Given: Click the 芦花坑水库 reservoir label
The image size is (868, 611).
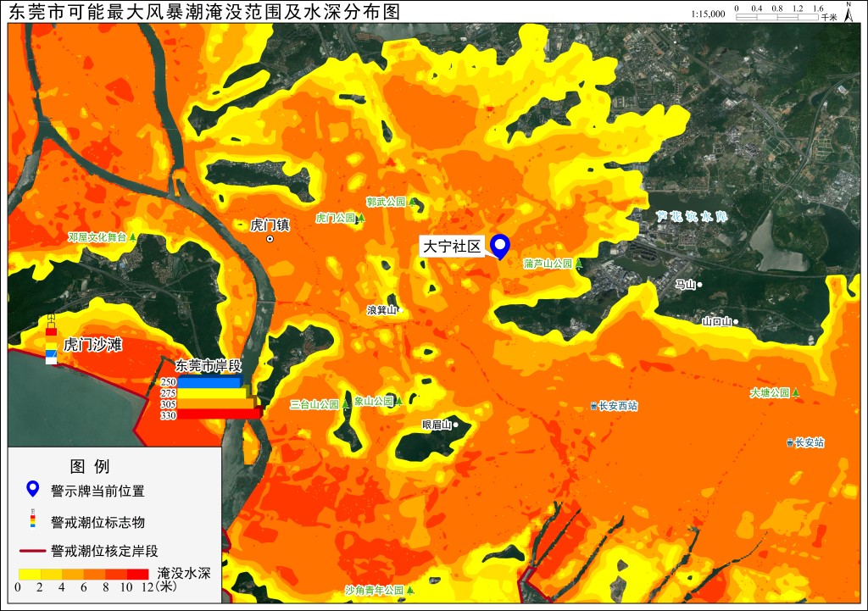Looking at the screenshot, I should tap(692, 216).
